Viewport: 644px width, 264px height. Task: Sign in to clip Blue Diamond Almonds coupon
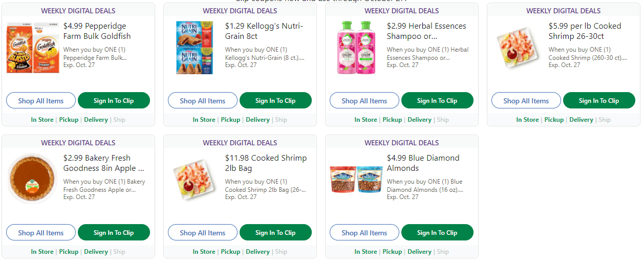tap(437, 233)
